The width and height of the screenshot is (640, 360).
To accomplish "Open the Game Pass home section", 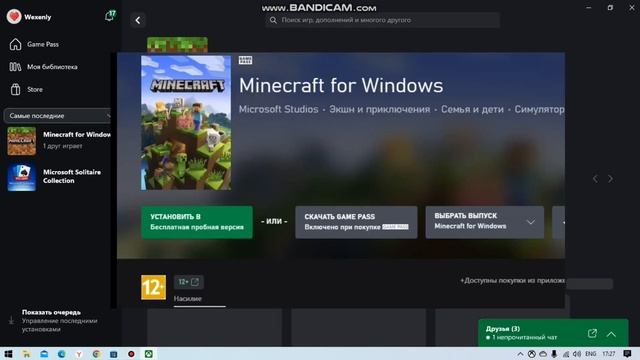I will (x=34, y=44).
